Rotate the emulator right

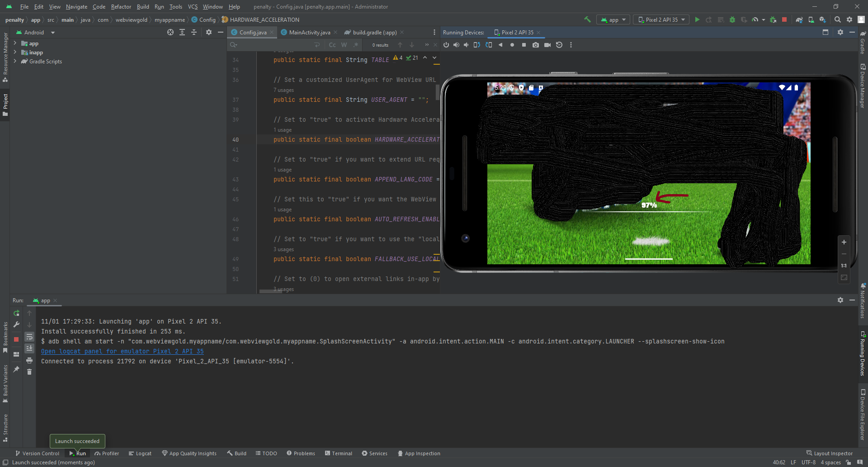coord(489,45)
